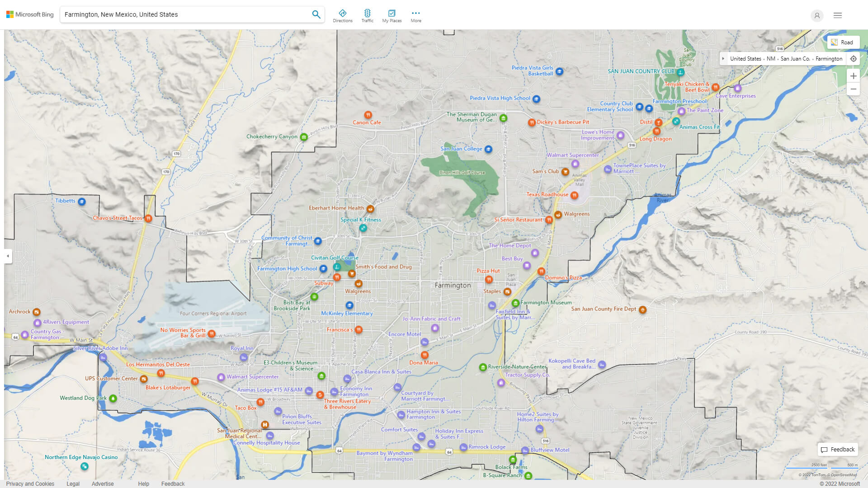Click the SAN JUAN COUNTRY CLUB label
The image size is (868, 488).
[x=641, y=71]
